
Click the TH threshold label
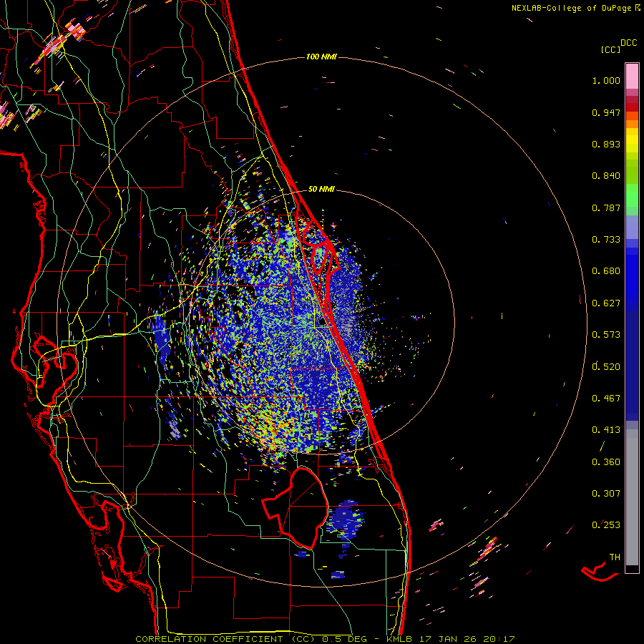615,557
